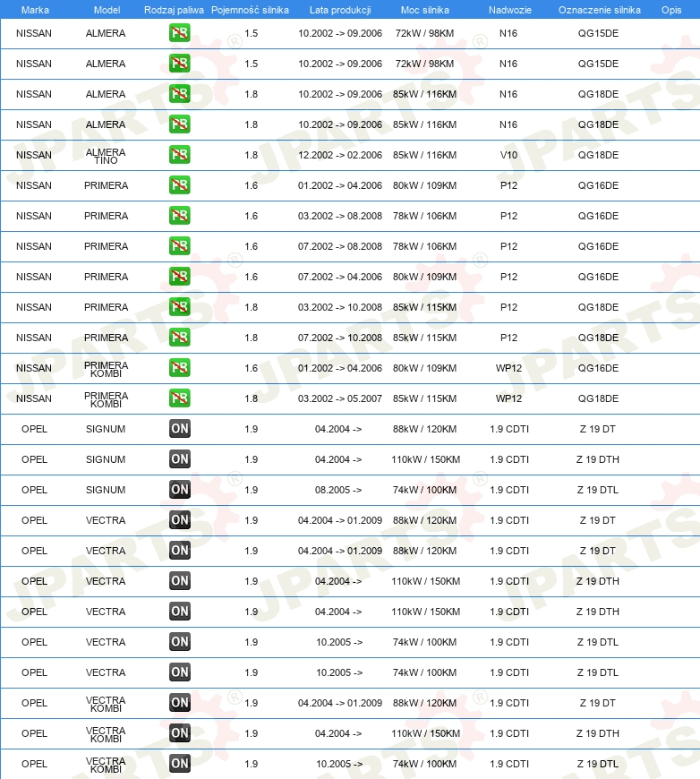Image resolution: width=700 pixels, height=779 pixels.
Task: Select Z 19 DTH engine cell for VECTRA KOMBI
Action: 598,733
